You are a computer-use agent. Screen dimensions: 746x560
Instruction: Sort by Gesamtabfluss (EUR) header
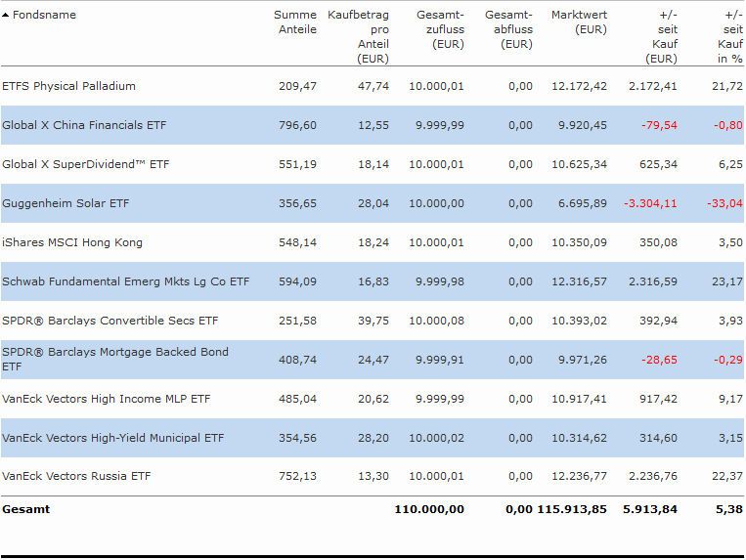pyautogui.click(x=509, y=29)
